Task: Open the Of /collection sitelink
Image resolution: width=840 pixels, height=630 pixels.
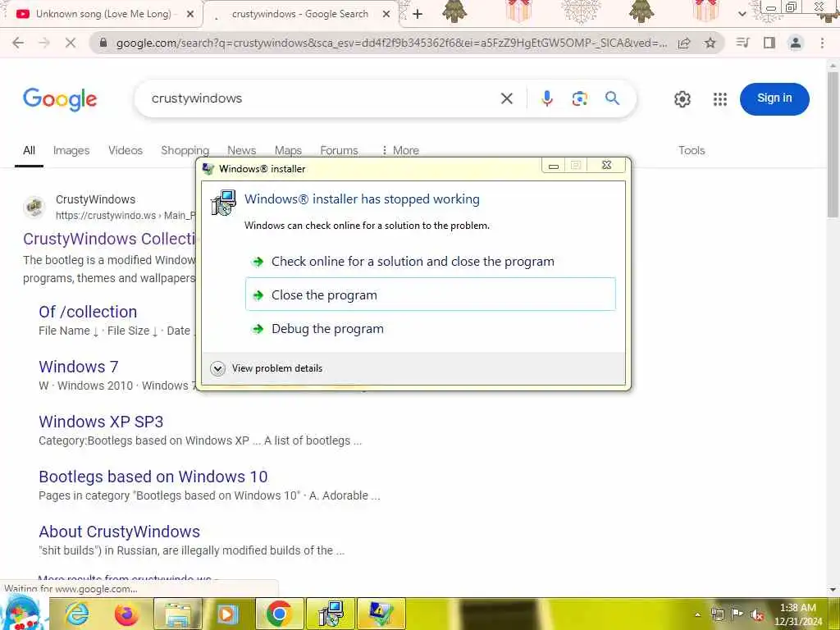Action: click(x=88, y=312)
